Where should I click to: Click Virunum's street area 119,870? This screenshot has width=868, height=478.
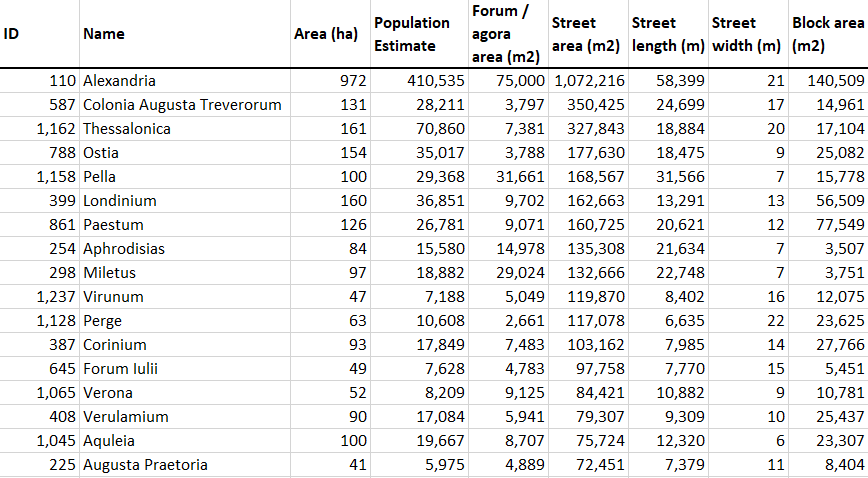tap(588, 297)
